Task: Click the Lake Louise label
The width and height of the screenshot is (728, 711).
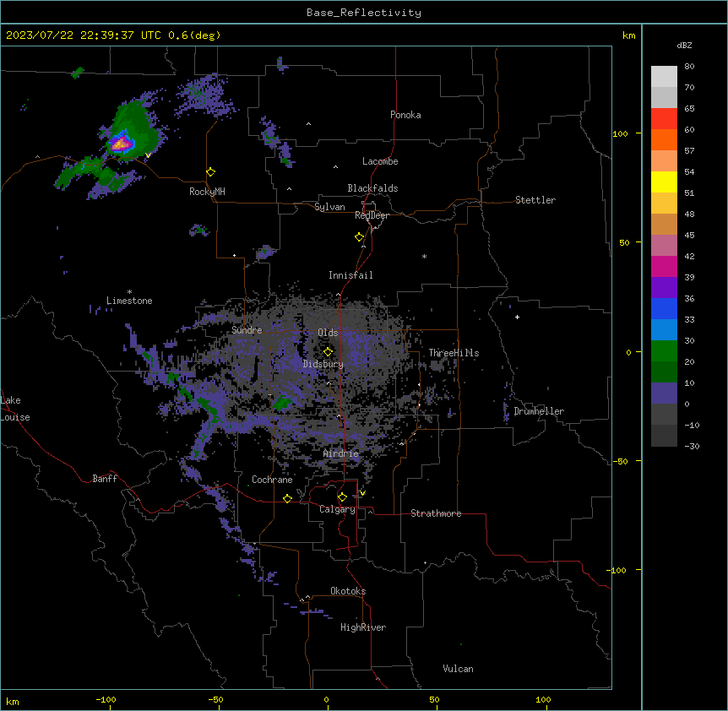Action: pos(15,409)
